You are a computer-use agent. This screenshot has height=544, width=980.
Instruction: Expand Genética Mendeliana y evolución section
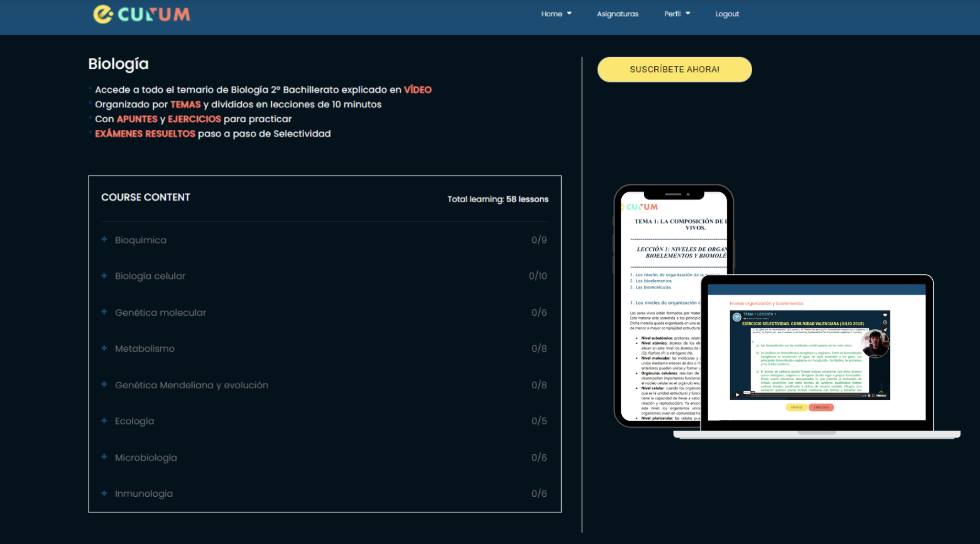pos(191,385)
